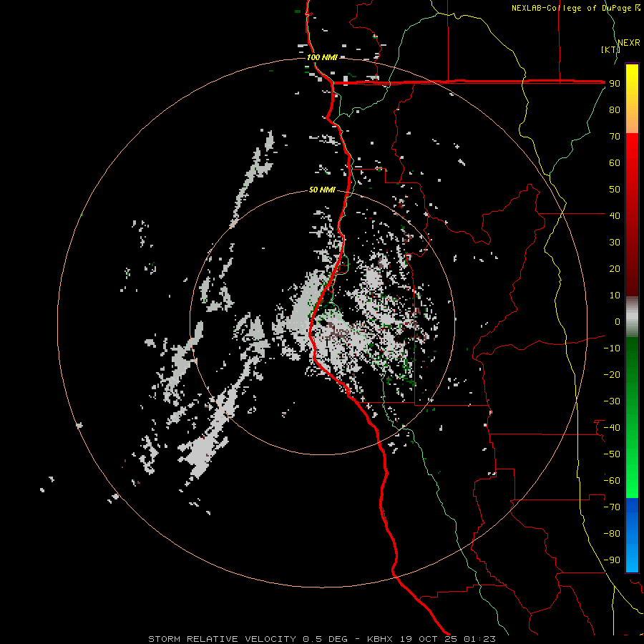Click the -30 knot scale label

click(612, 401)
